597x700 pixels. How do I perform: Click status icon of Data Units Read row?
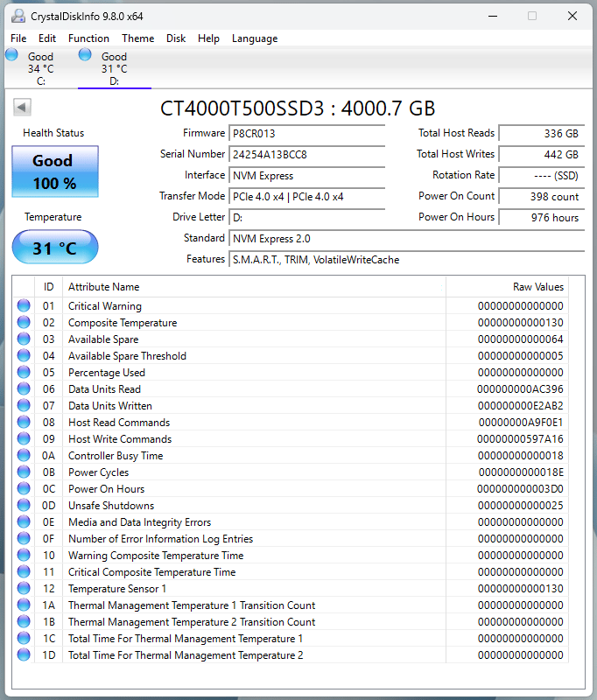(x=24, y=388)
